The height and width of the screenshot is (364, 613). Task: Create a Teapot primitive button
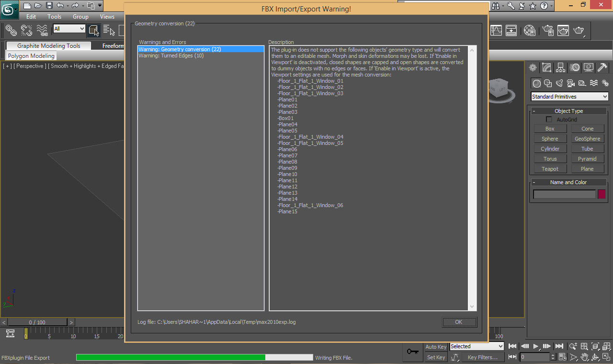point(550,169)
